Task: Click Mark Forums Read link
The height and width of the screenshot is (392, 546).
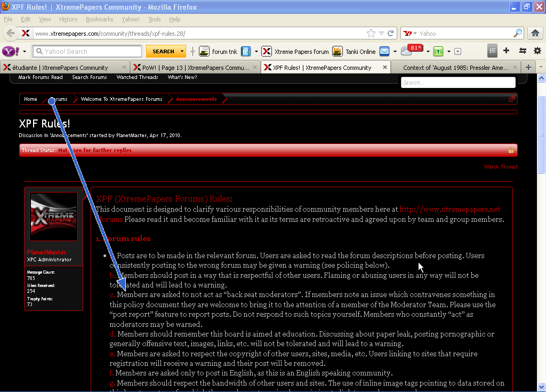Action: pyautogui.click(x=41, y=77)
